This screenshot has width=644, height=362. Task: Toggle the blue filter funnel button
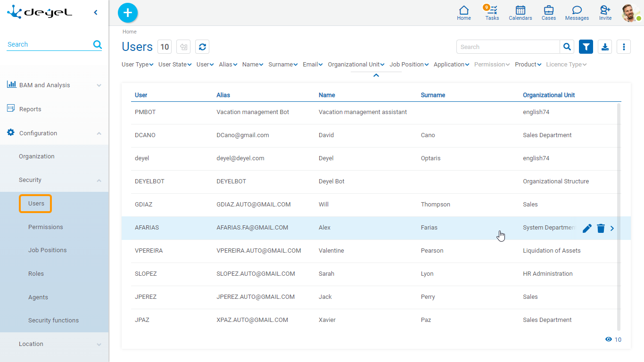pos(586,47)
